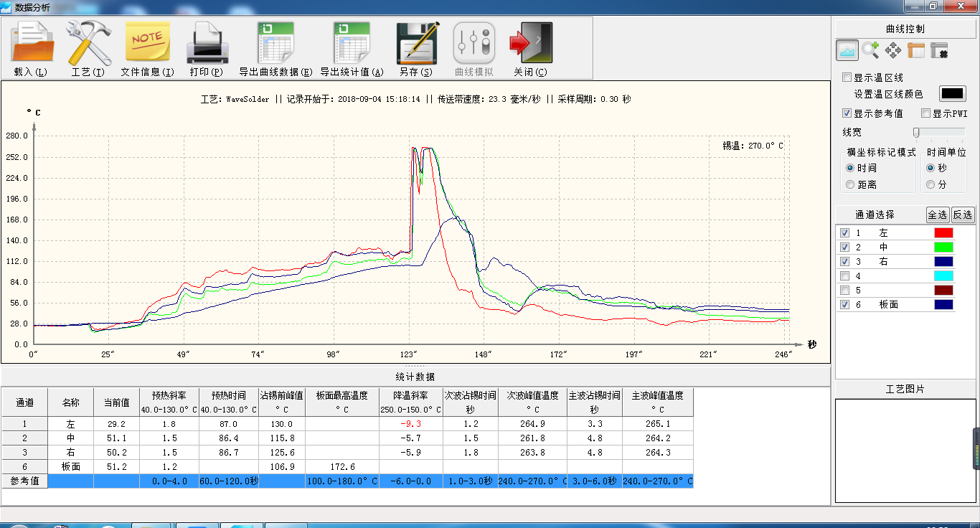Enable the 显示PWI checkbox

click(925, 113)
